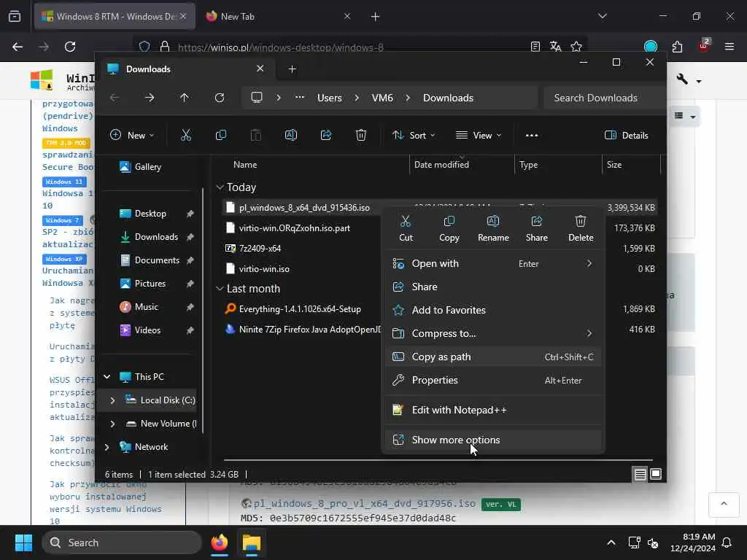Viewport: 747px width, 560px height.
Task: Go forward in File Explorer navigation
Action: click(150, 98)
